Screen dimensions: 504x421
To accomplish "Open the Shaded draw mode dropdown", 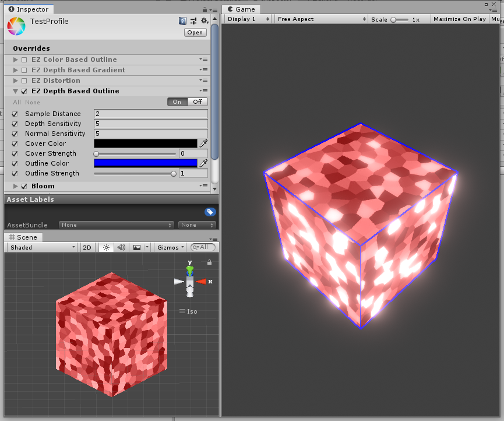I will tap(42, 247).
